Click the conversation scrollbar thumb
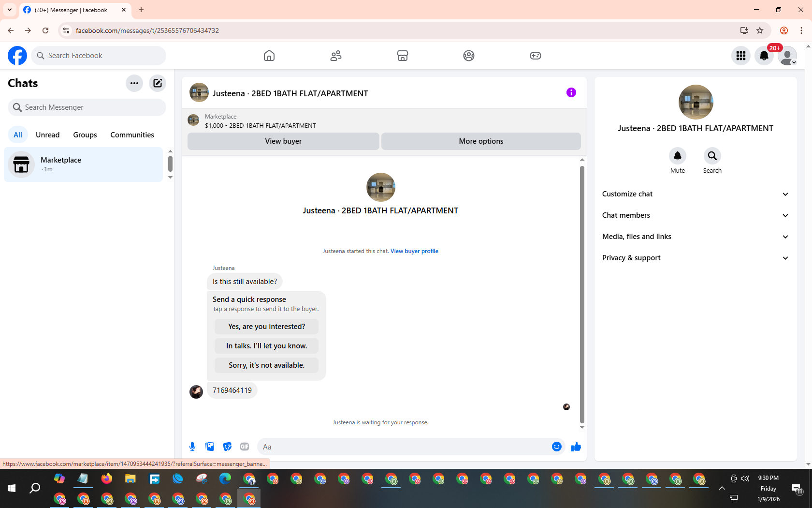Image resolution: width=812 pixels, height=508 pixels. coord(582,295)
